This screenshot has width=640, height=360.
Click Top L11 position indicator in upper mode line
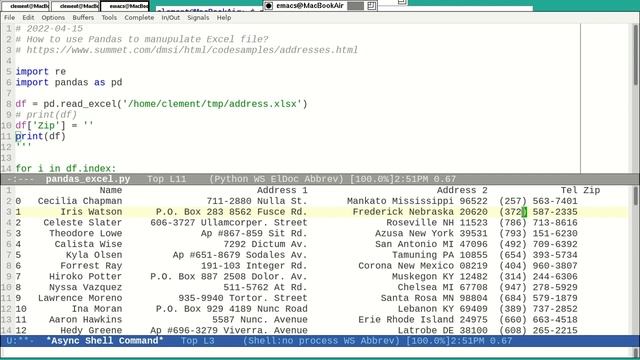(x=167, y=179)
